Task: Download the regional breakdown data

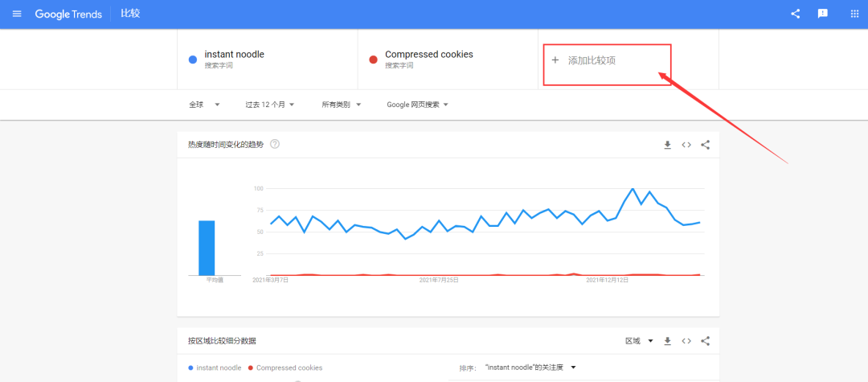Action: [x=668, y=341]
